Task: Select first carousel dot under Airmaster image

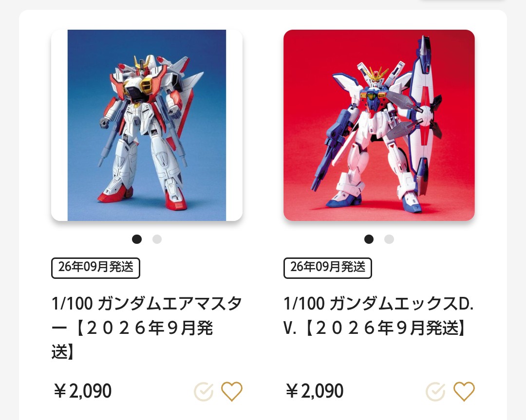Action: pyautogui.click(x=136, y=239)
